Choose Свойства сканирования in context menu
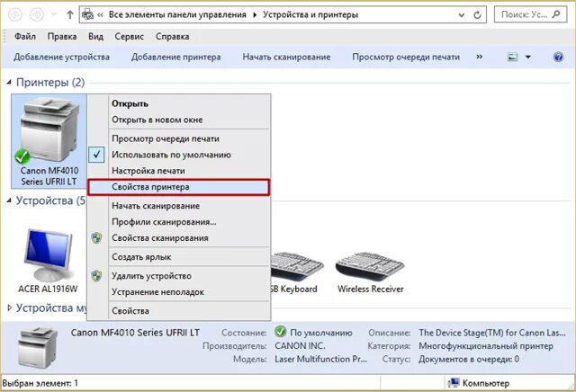 click(179, 238)
